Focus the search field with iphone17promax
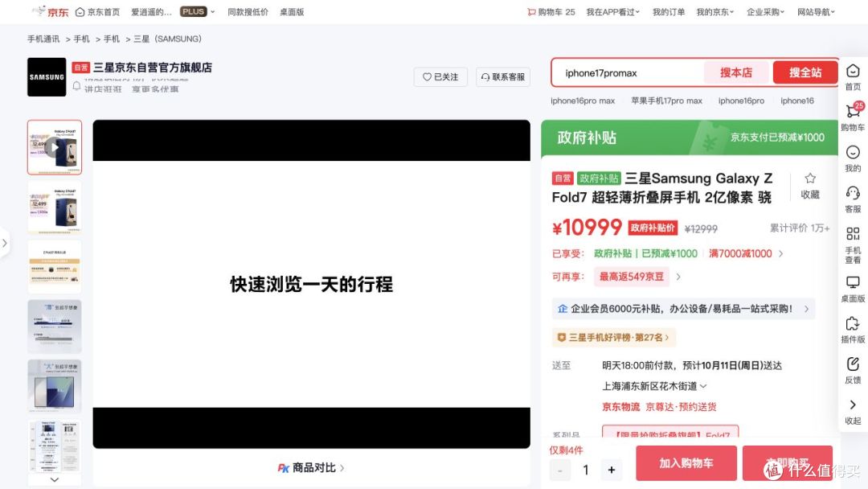This screenshot has width=868, height=489. pos(628,72)
